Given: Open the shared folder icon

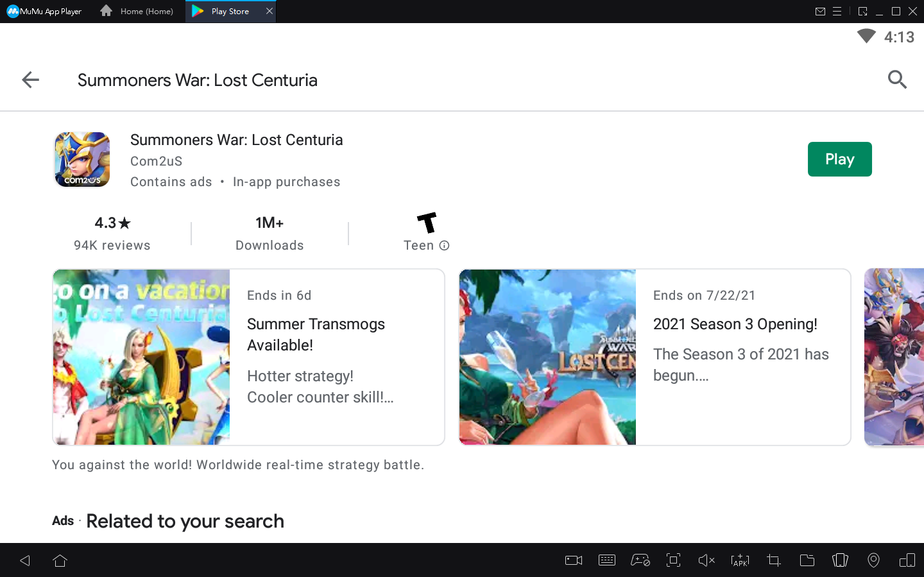Looking at the screenshot, I should pyautogui.click(x=807, y=560).
